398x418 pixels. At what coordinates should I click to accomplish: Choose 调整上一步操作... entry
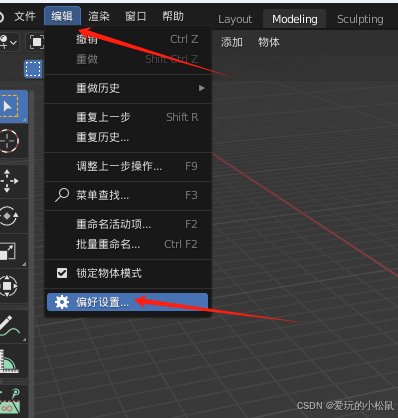point(128,166)
